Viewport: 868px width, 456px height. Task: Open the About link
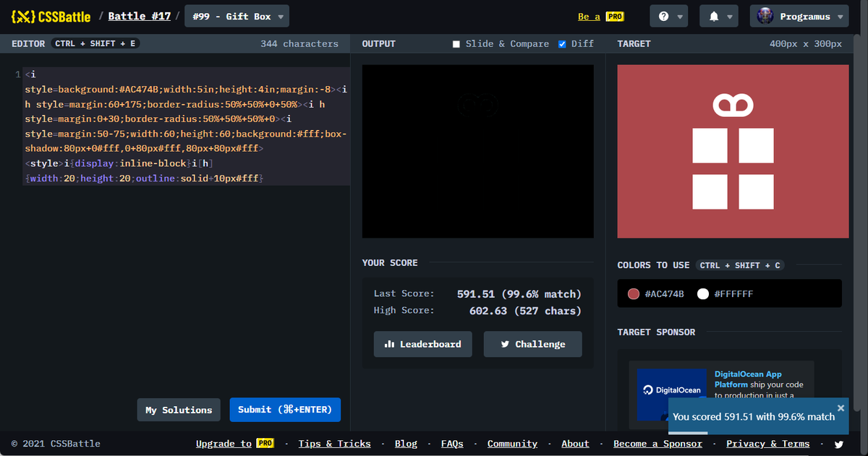(575, 444)
